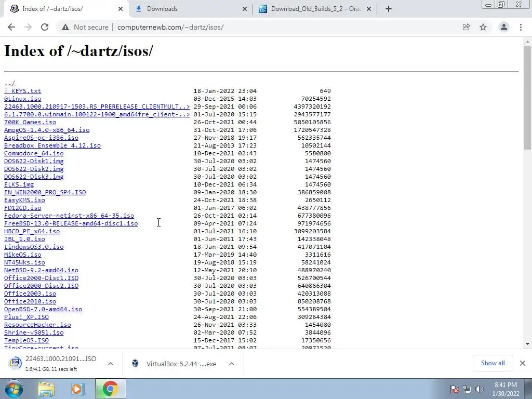Click EN_WIN2000_PRO_SP4.ISO link
The height and width of the screenshot is (399, 532).
coord(45,192)
